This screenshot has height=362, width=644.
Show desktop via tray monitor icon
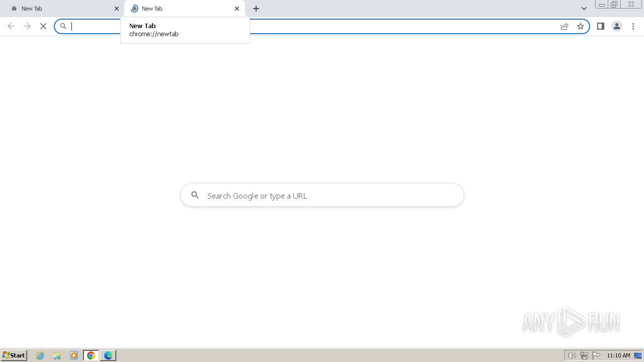click(x=638, y=355)
